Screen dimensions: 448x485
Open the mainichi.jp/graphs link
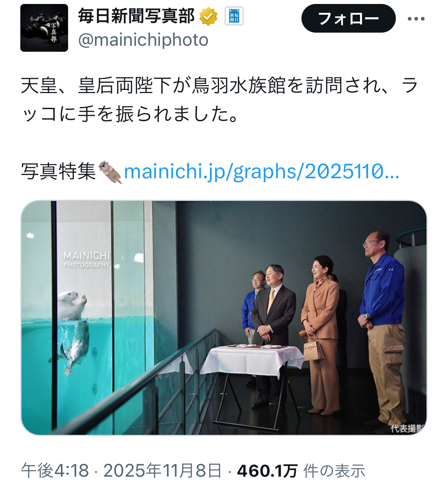point(262,172)
